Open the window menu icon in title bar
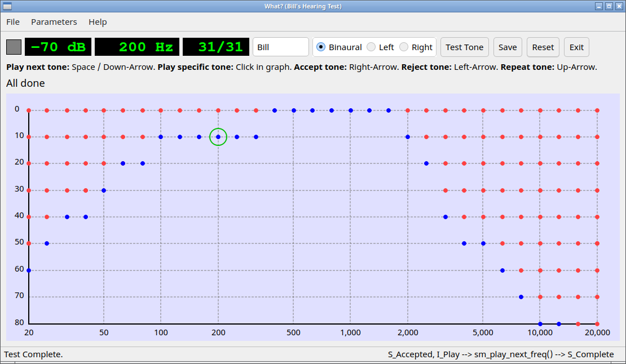Screen dimensions: 626x364 pos(7,6)
